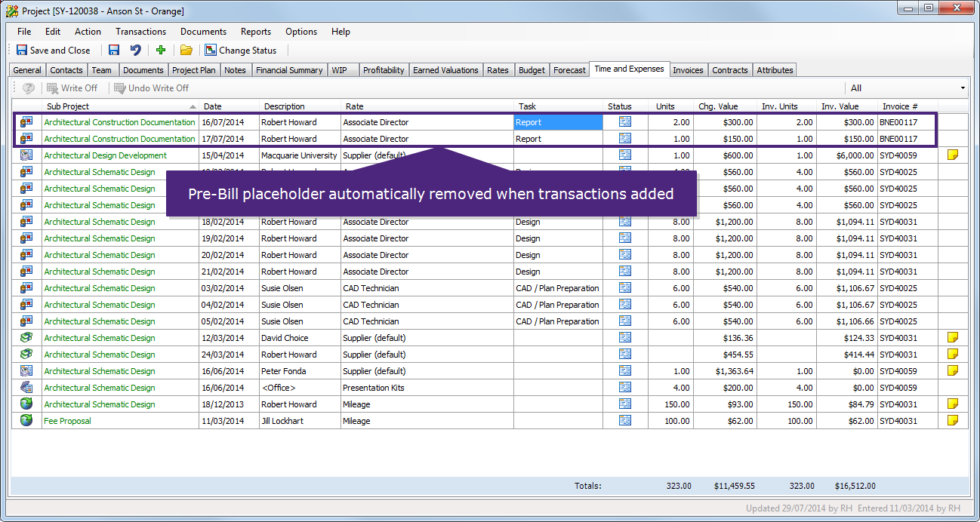
Task: Open the Reports menu
Action: click(x=256, y=32)
